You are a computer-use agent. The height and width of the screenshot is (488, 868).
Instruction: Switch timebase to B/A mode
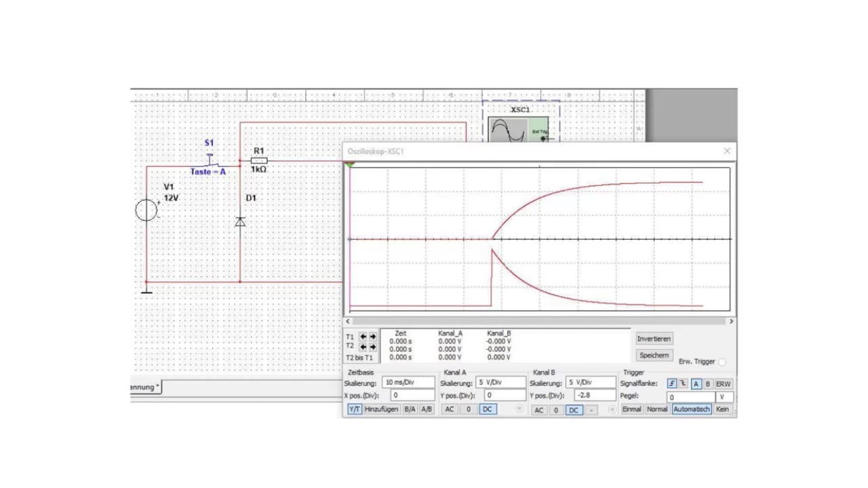coord(410,409)
